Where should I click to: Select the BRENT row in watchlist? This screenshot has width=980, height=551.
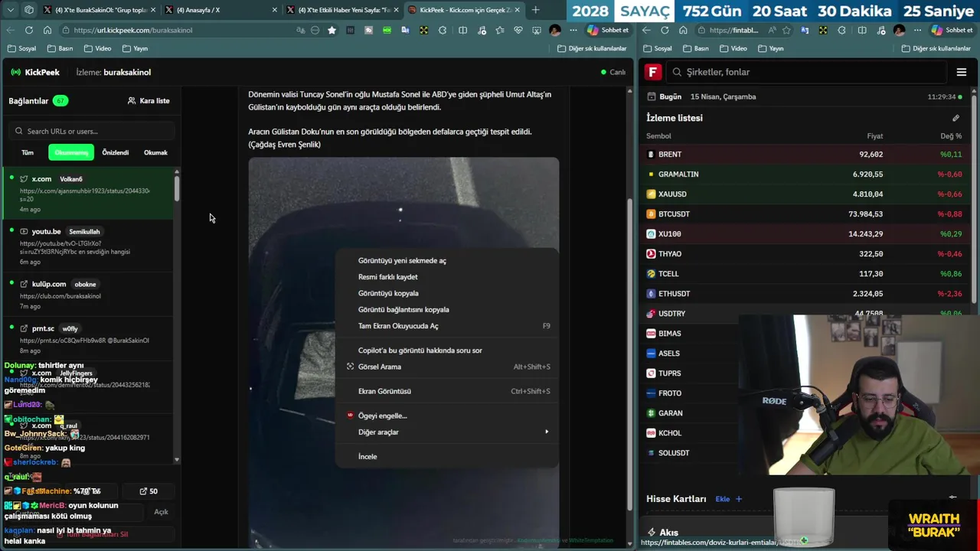pos(805,154)
